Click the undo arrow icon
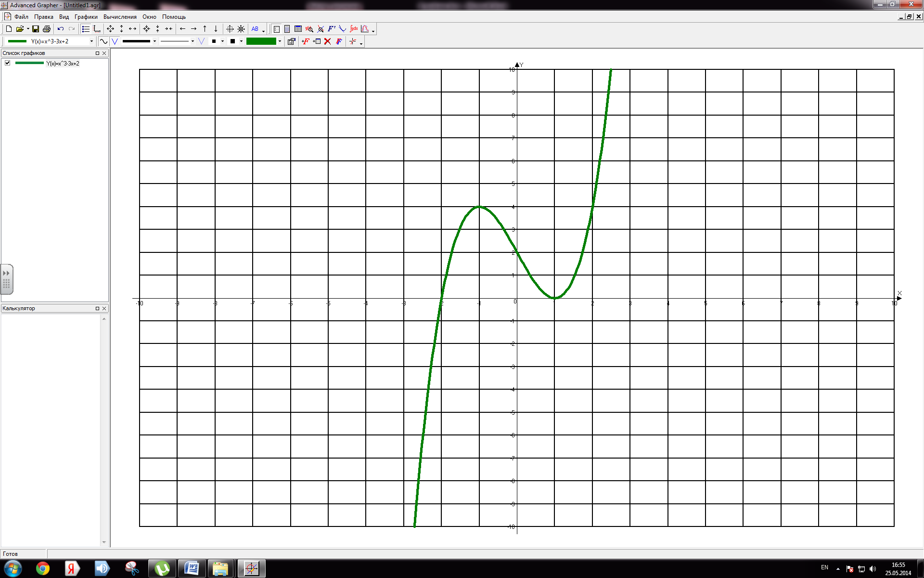 pos(61,29)
